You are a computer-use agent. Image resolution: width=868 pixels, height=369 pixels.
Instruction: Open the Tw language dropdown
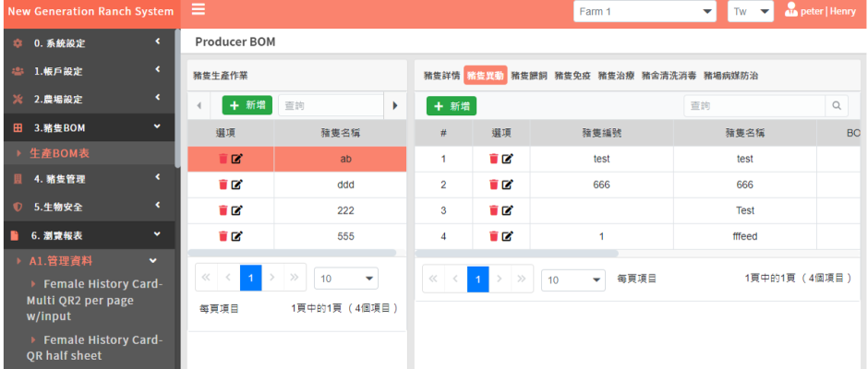coord(750,11)
